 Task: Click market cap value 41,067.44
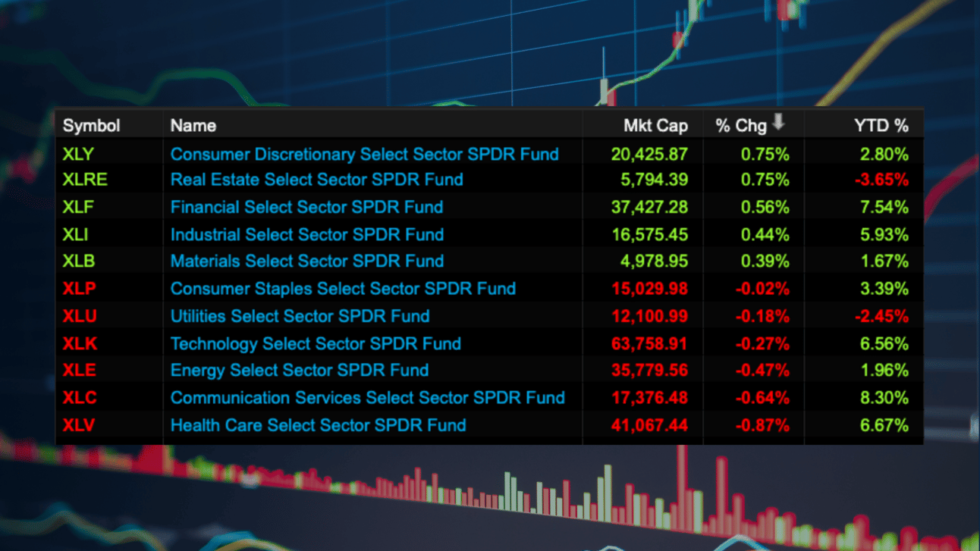(x=649, y=425)
